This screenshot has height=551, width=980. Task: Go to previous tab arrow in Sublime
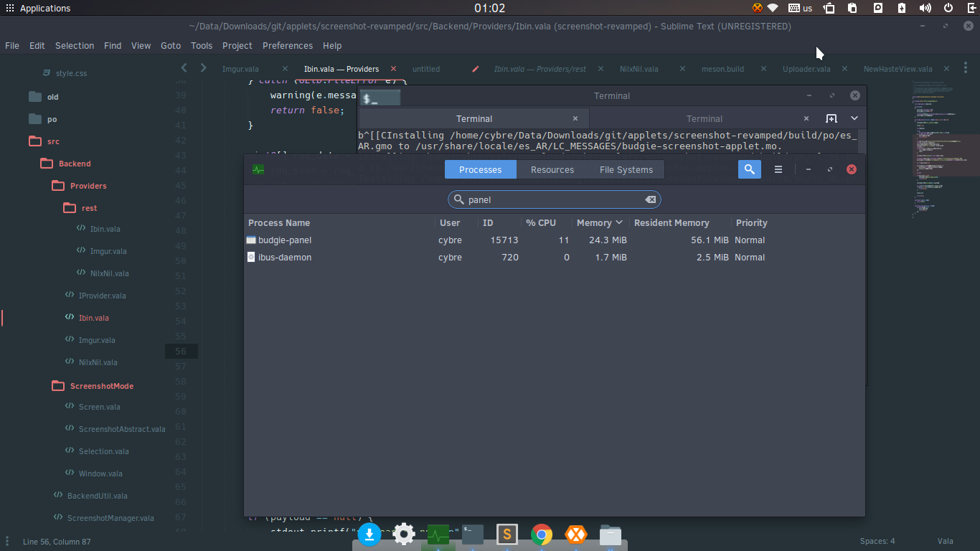184,67
